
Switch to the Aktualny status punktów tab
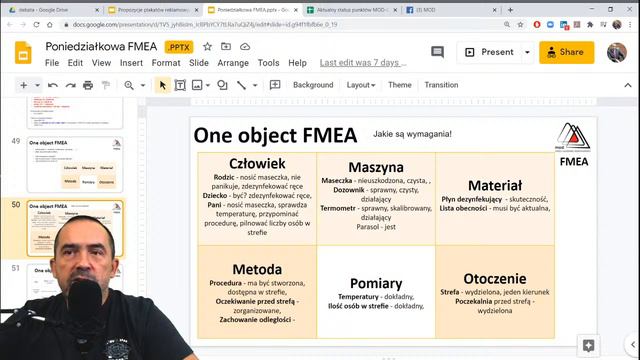pos(351,10)
